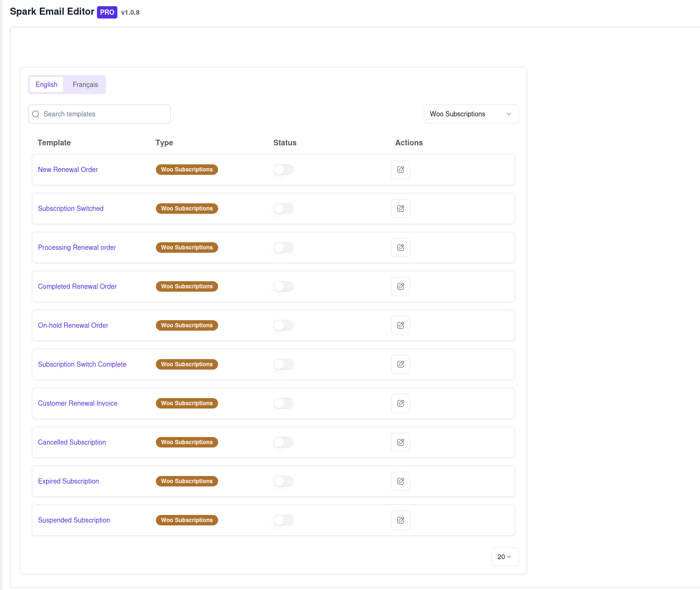The image size is (700, 590).
Task: Edit the On-hold Renewal Order template
Action: [x=400, y=325]
